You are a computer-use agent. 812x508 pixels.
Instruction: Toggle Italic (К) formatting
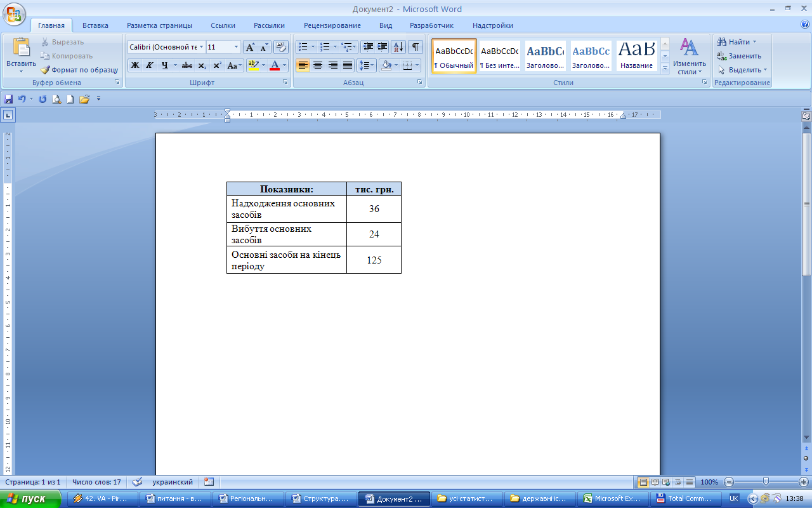point(150,65)
